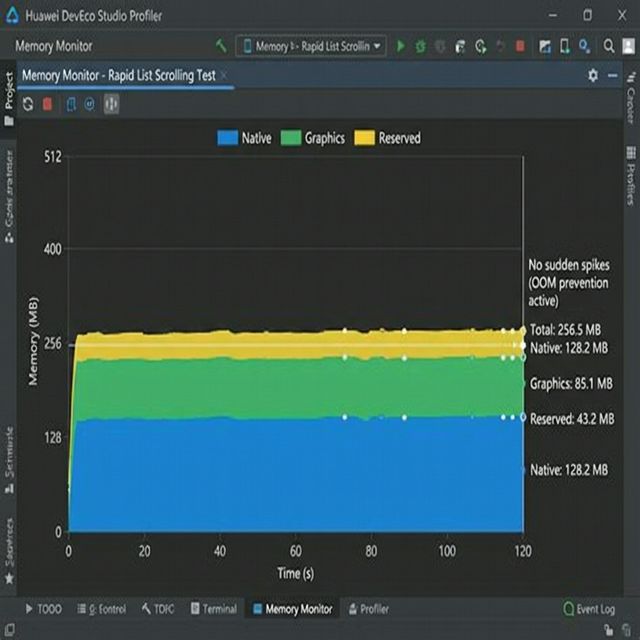
Task: Click the circular snapshot icon in profiler toolbar
Action: [x=89, y=104]
